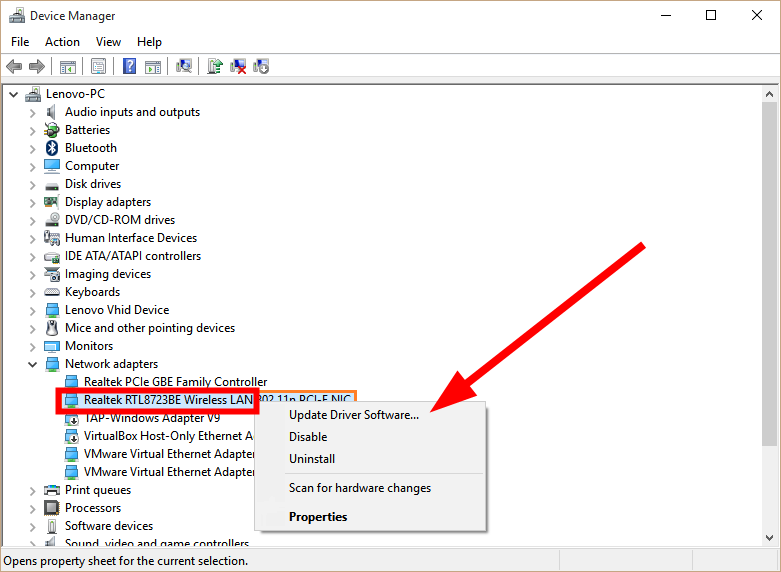Click the blue Help question-mark toolbar icon
The height and width of the screenshot is (572, 781).
[130, 66]
